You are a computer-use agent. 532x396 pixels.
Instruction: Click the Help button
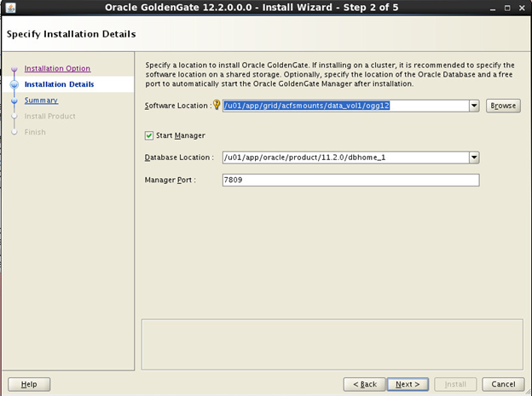click(29, 384)
